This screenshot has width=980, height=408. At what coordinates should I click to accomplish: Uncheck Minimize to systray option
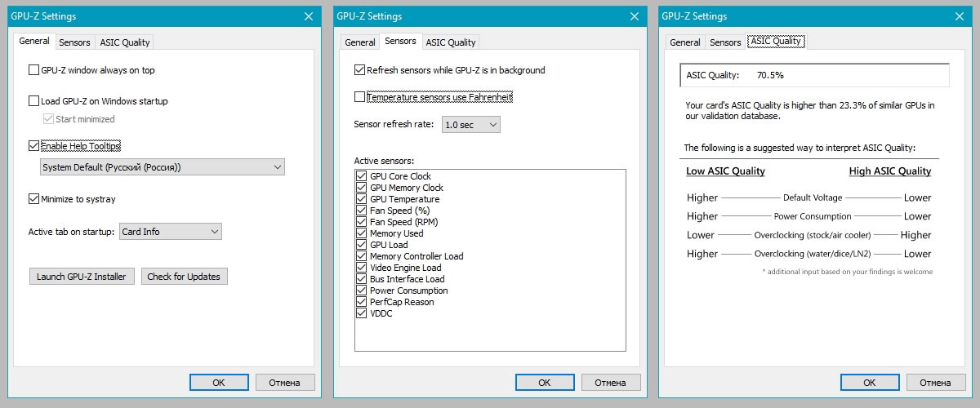[x=33, y=198]
